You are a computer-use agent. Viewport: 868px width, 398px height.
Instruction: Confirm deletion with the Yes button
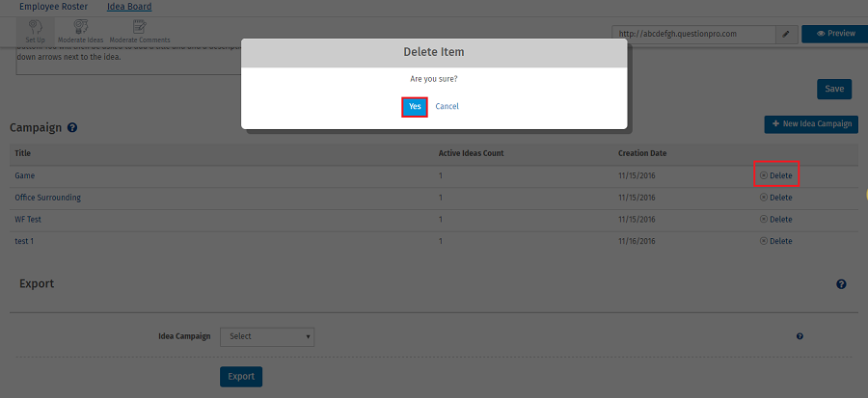point(415,107)
